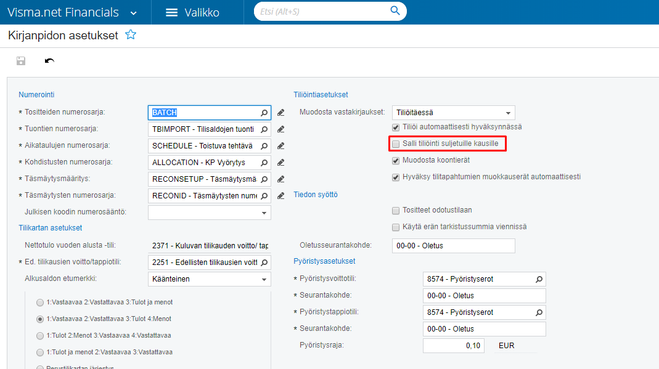Edit Tositteiden numerosarja with pencil icon
The image size is (659, 369).
coord(281,113)
